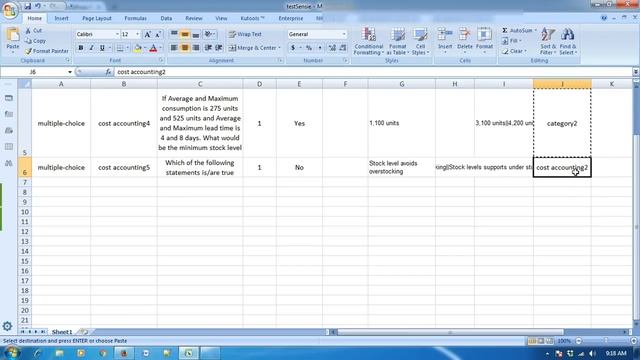Select row 6 header
The height and width of the screenshot is (360, 640).
pos(24,167)
